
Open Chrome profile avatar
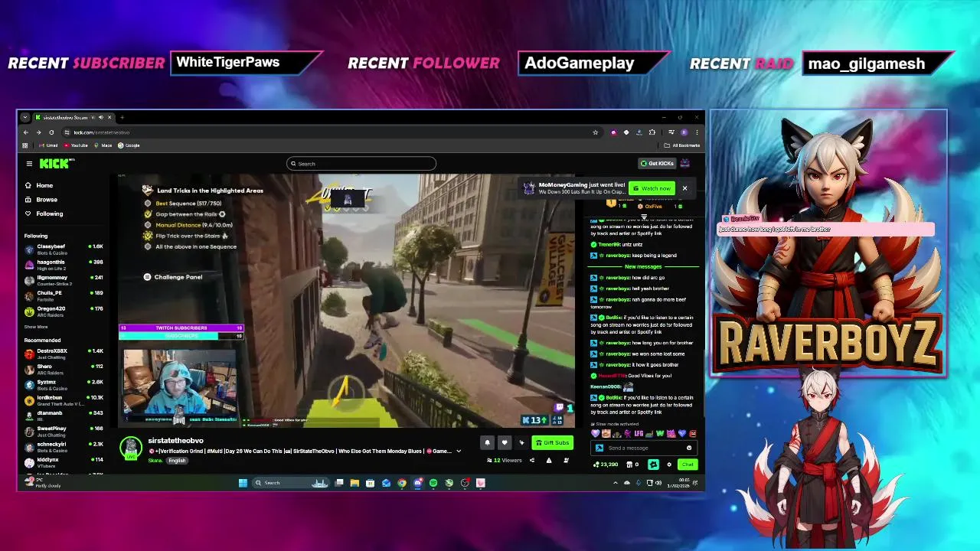(684, 132)
